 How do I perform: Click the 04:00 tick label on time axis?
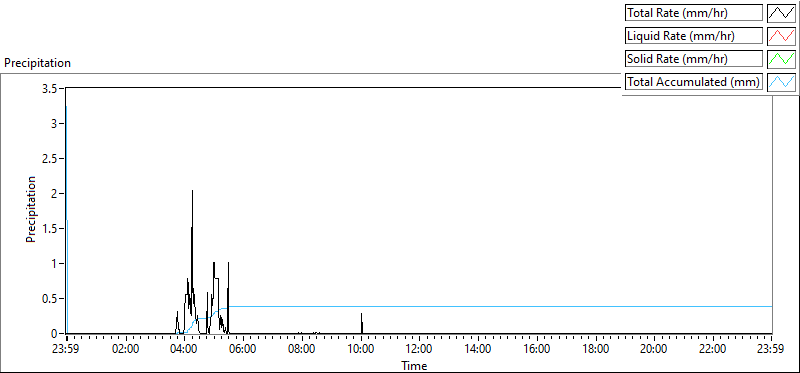(x=184, y=350)
